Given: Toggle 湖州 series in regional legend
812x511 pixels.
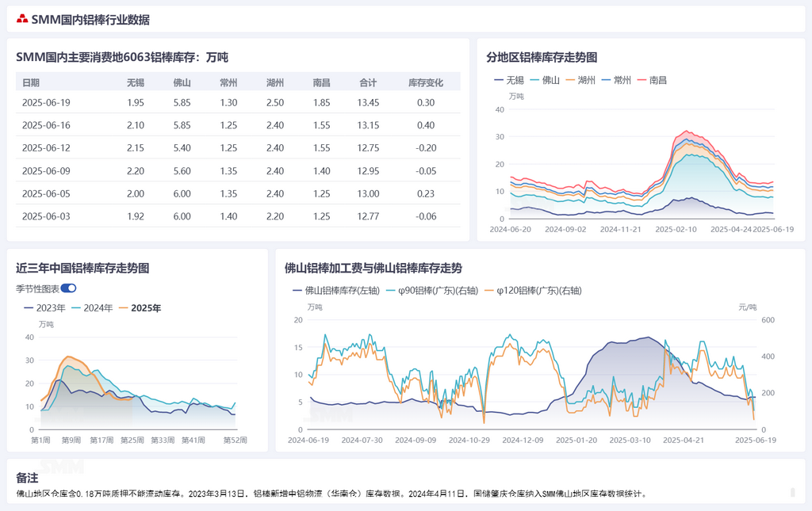Looking at the screenshot, I should pos(580,80).
